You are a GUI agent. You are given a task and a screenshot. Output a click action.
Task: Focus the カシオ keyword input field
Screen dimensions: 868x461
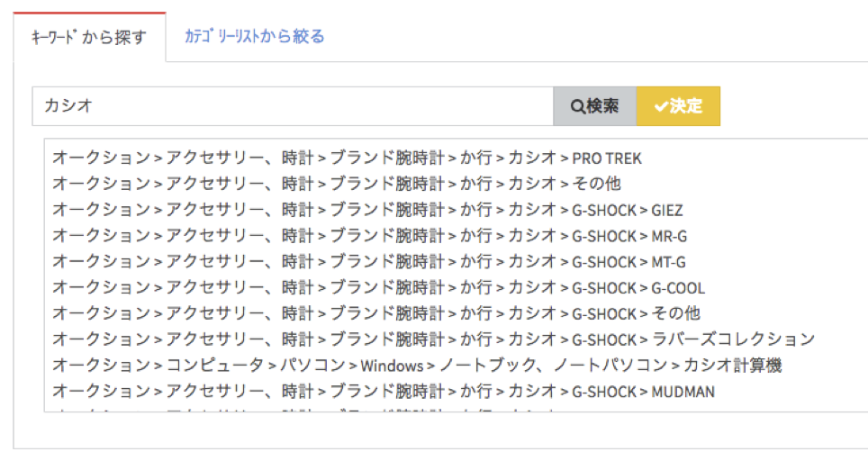[293, 106]
